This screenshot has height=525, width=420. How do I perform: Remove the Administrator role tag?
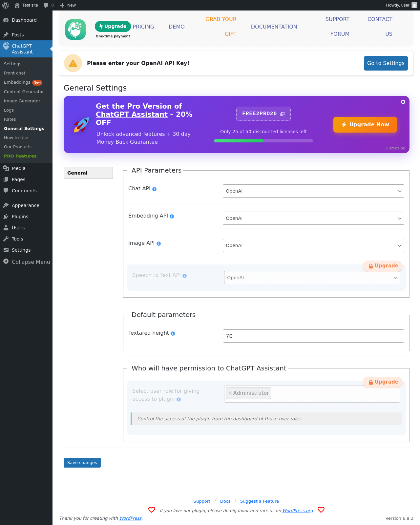(x=230, y=393)
